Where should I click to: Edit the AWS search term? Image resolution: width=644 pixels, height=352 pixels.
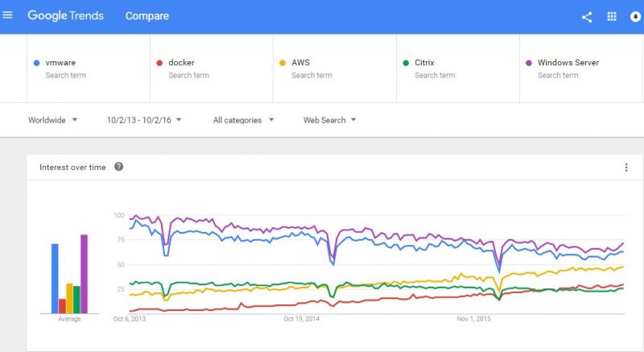[x=301, y=63]
